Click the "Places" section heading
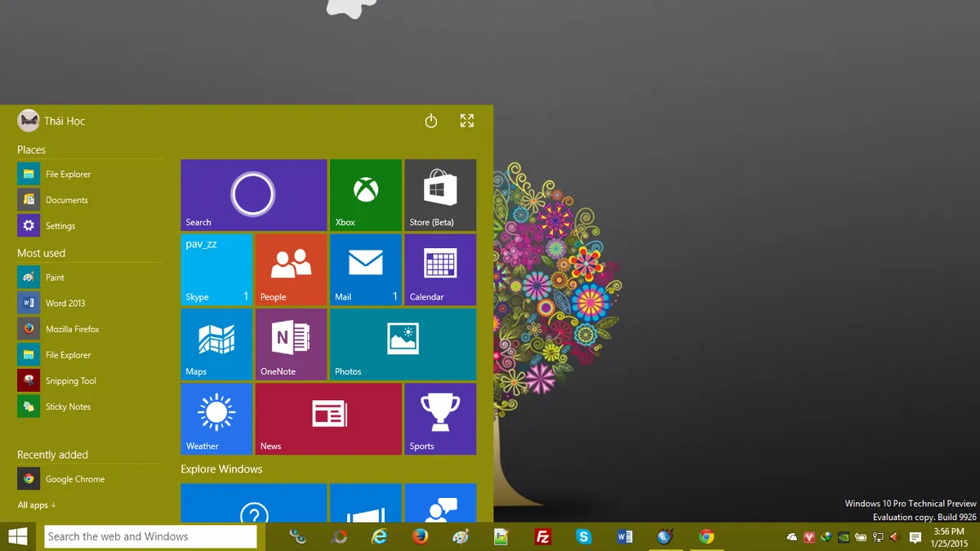Viewport: 980px width, 551px height. 31,150
